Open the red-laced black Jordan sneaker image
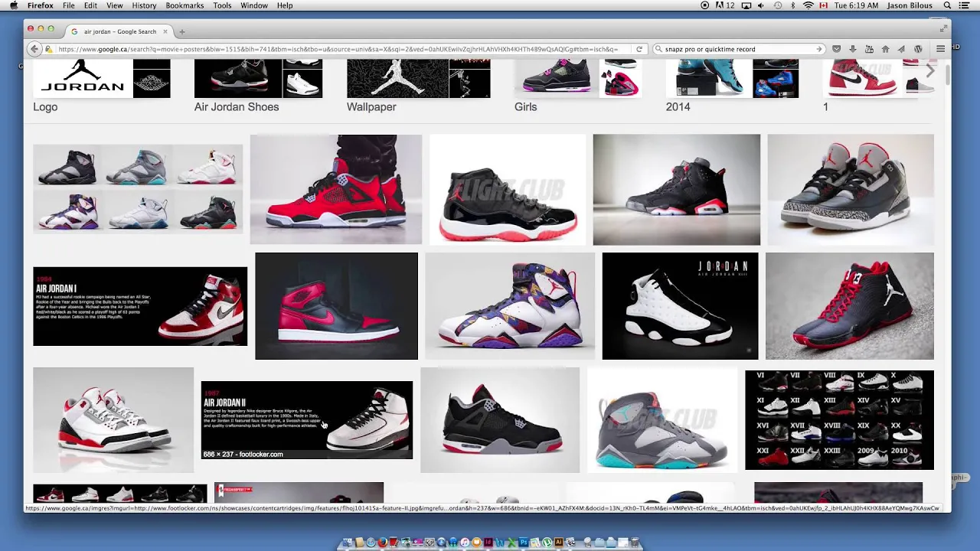This screenshot has width=980, height=551. click(850, 306)
